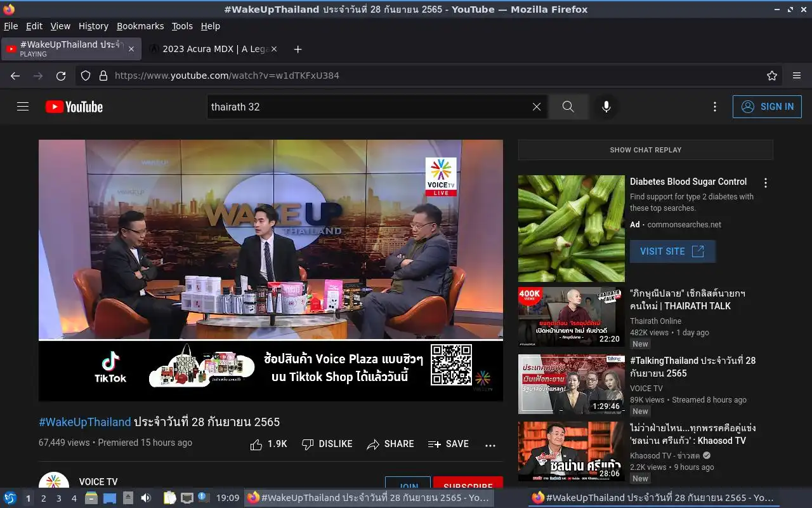Open Khaosod TV video thumbnail 28:06

pyautogui.click(x=571, y=451)
